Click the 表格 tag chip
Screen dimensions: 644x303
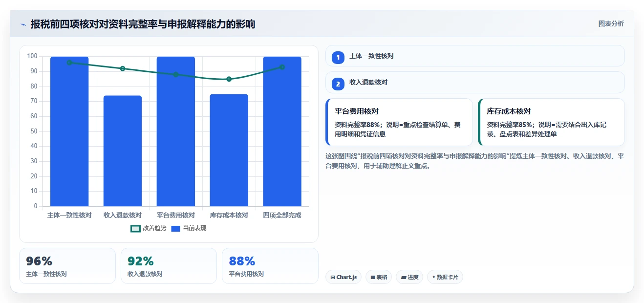tap(379, 277)
